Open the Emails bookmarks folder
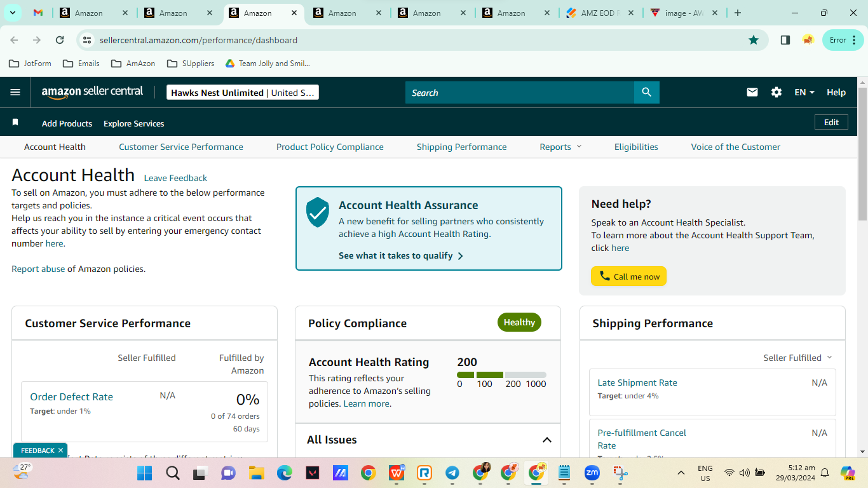868x488 pixels. [x=81, y=64]
